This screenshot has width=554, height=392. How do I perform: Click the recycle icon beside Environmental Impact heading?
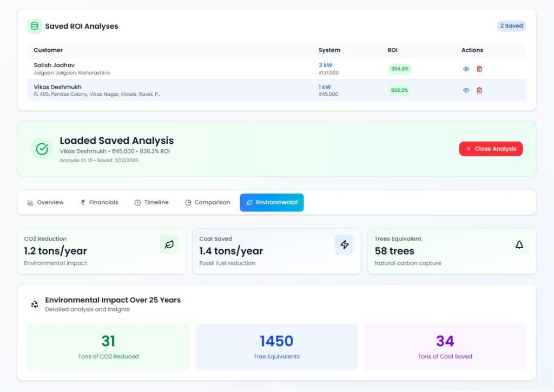point(35,304)
